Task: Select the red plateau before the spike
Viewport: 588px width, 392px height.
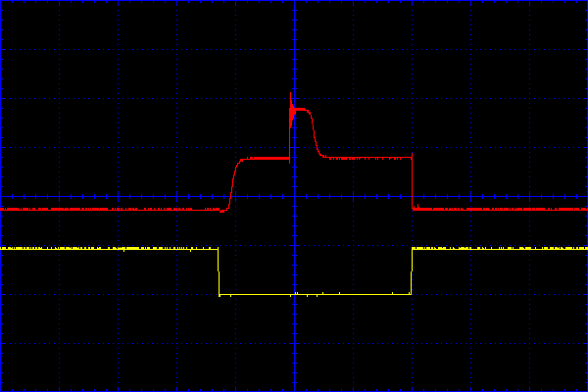Action: [266, 159]
